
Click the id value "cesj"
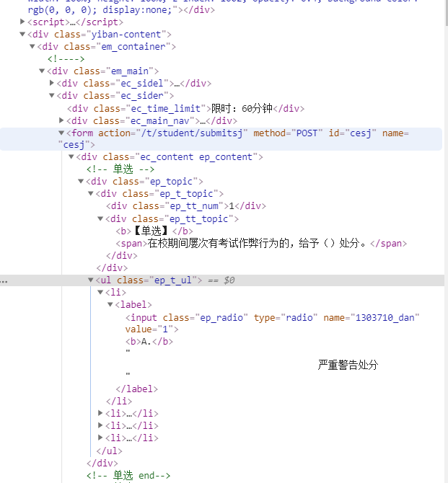coord(361,133)
